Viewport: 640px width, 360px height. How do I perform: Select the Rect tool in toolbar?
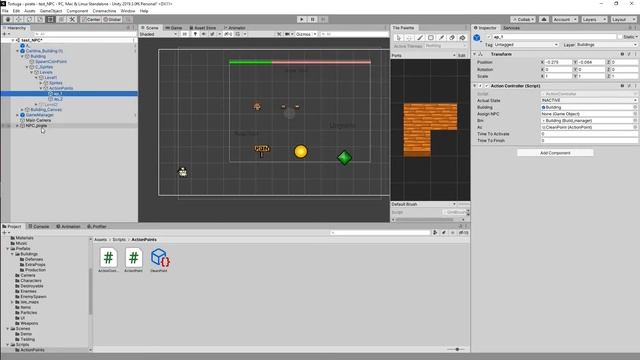tap(50, 19)
